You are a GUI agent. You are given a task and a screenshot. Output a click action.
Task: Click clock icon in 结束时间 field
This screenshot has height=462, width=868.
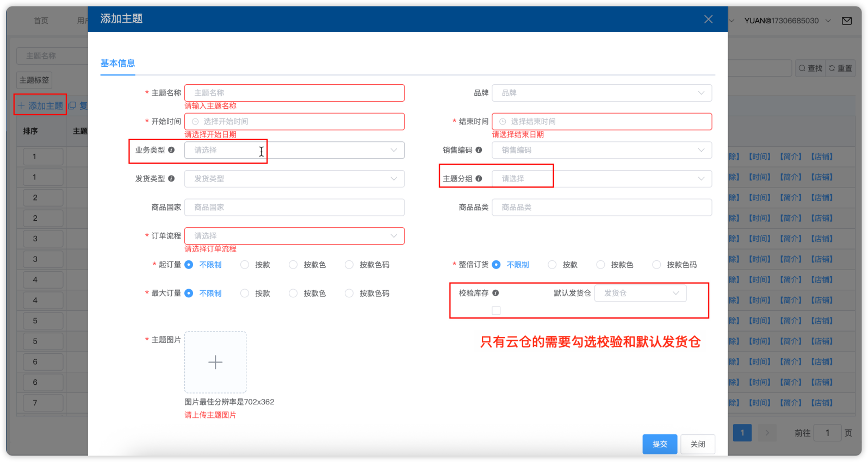coord(503,122)
